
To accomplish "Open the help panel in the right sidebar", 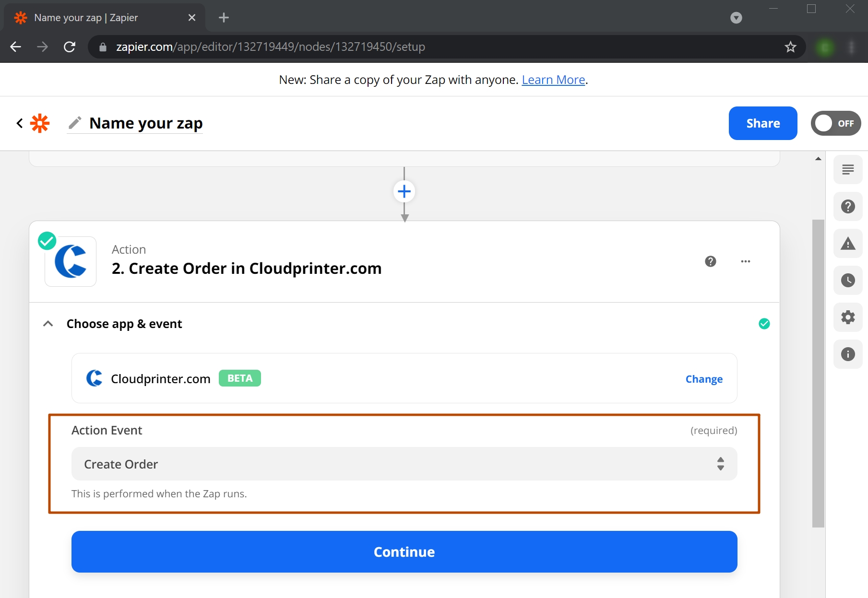I will 848,206.
